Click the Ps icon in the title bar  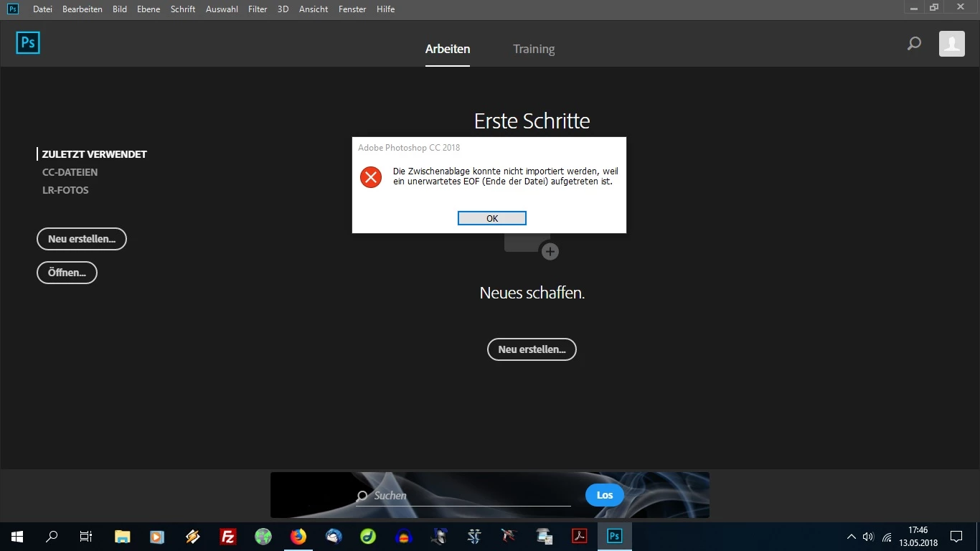[12, 9]
